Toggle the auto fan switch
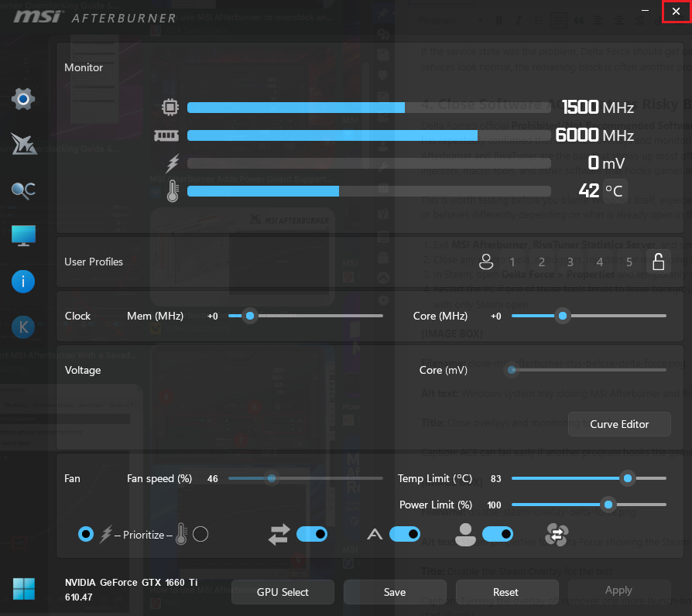This screenshot has width=692, height=616. coord(405,535)
